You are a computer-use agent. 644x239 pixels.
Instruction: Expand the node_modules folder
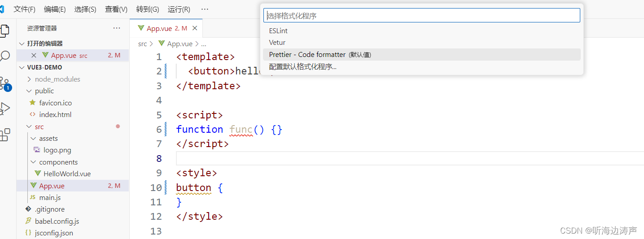[x=30, y=79]
